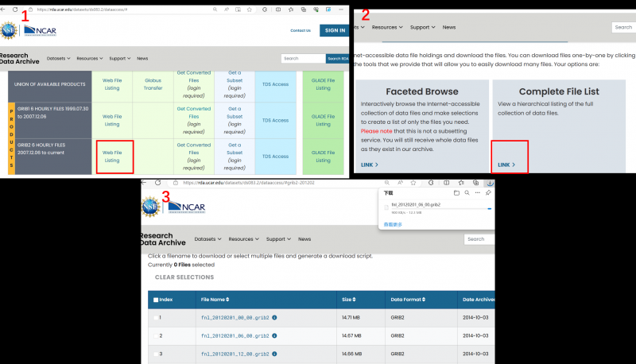Expand the Datasets dropdown in panel 1

pyautogui.click(x=58, y=58)
